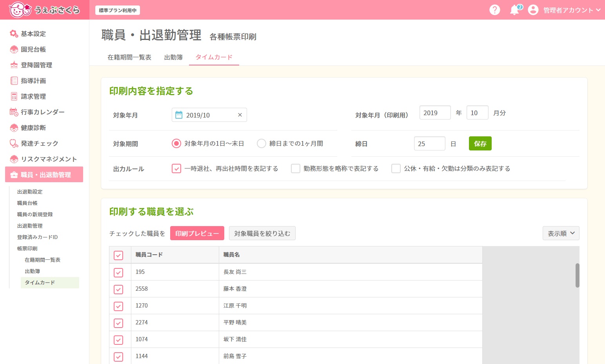Viewport: 605px width, 364px height.
Task: Expand the 管理者アカウント menu chevron
Action: pyautogui.click(x=598, y=10)
